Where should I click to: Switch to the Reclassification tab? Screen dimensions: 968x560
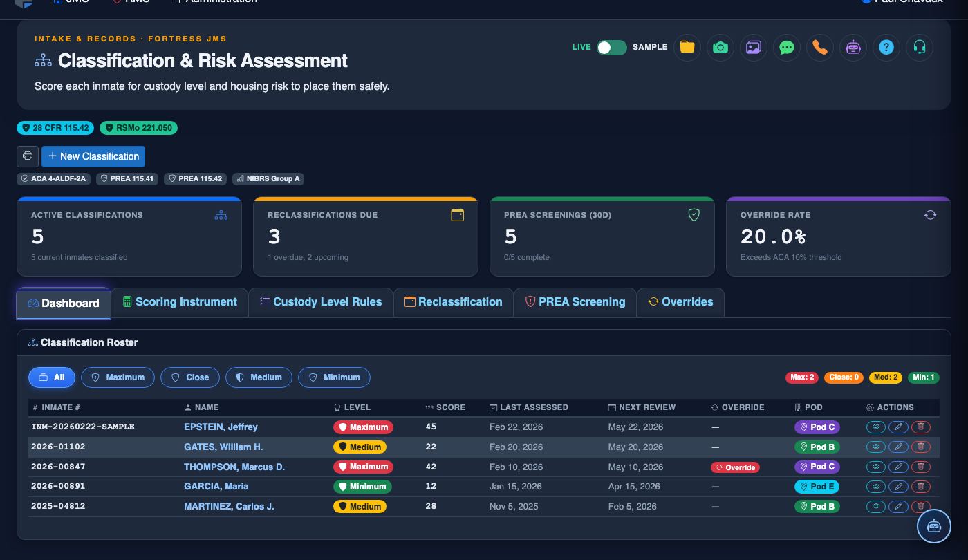(454, 302)
